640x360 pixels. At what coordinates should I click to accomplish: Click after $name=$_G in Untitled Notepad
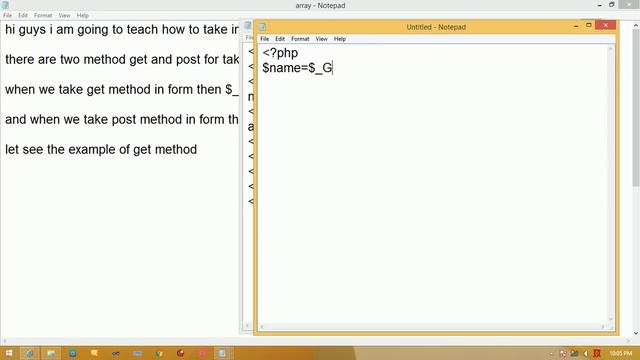pos(333,68)
